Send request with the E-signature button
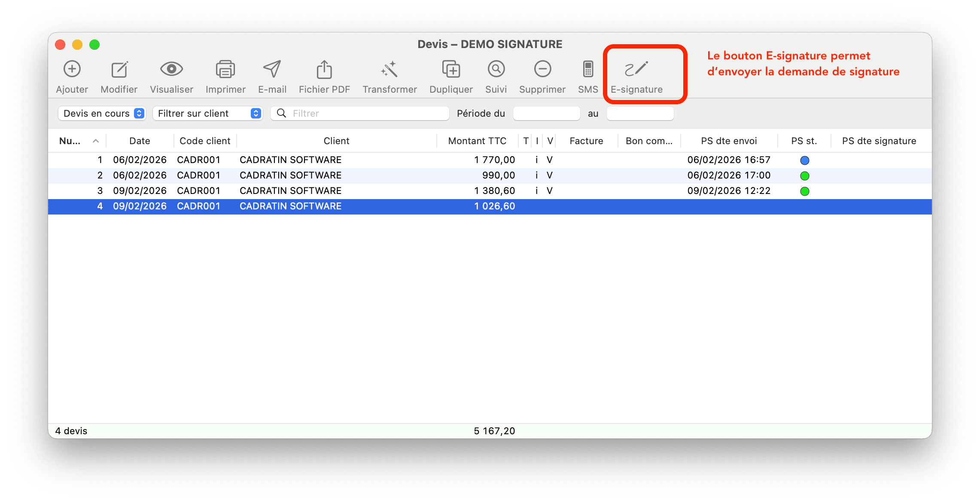The height and width of the screenshot is (502, 980). click(x=636, y=69)
